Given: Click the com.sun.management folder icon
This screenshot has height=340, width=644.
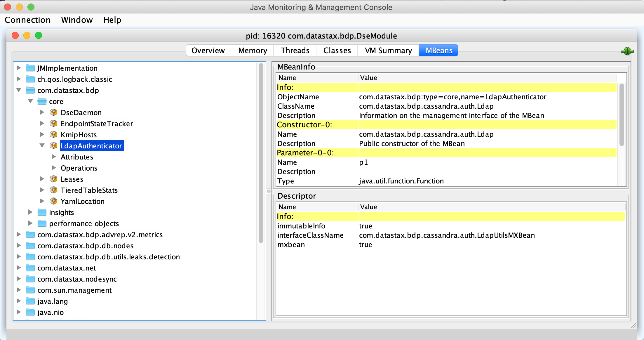Looking at the screenshot, I should tap(30, 290).
